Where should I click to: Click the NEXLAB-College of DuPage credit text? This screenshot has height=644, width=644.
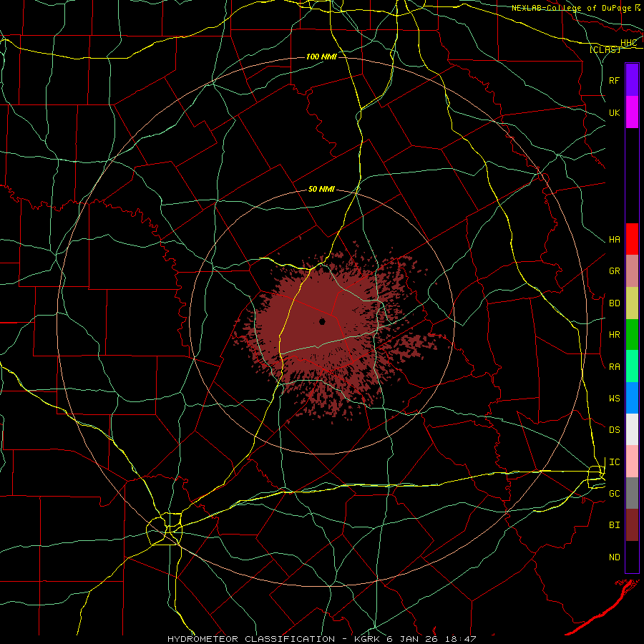[x=572, y=8]
